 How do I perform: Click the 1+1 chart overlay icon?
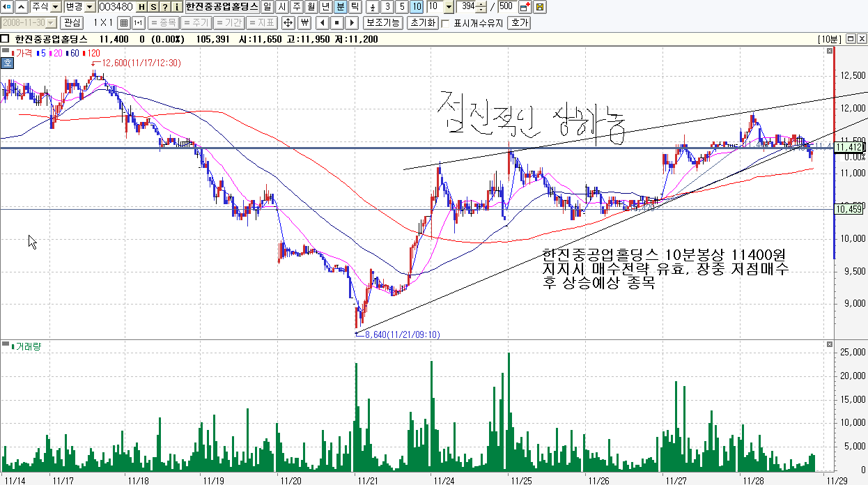pos(138,23)
